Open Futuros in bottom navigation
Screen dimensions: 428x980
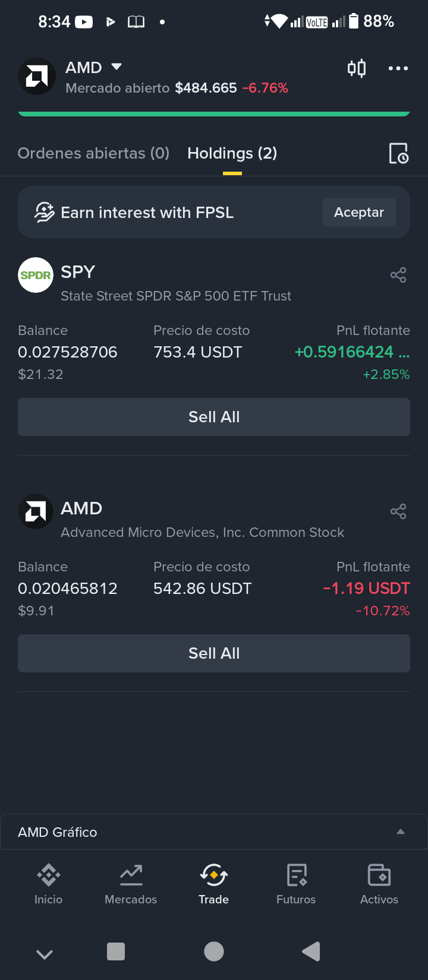[296, 884]
